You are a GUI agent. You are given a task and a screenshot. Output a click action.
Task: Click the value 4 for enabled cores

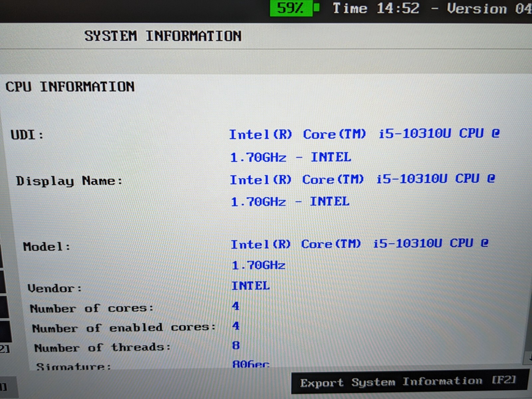point(236,326)
